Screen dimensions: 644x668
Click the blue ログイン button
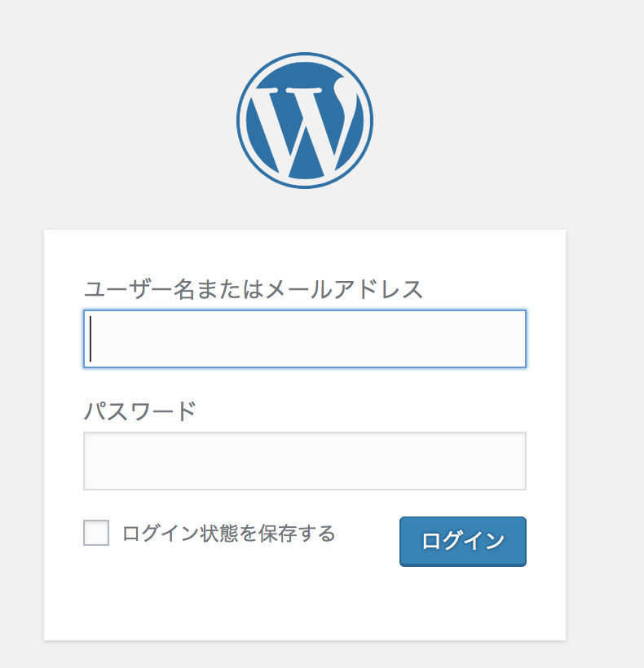point(463,542)
